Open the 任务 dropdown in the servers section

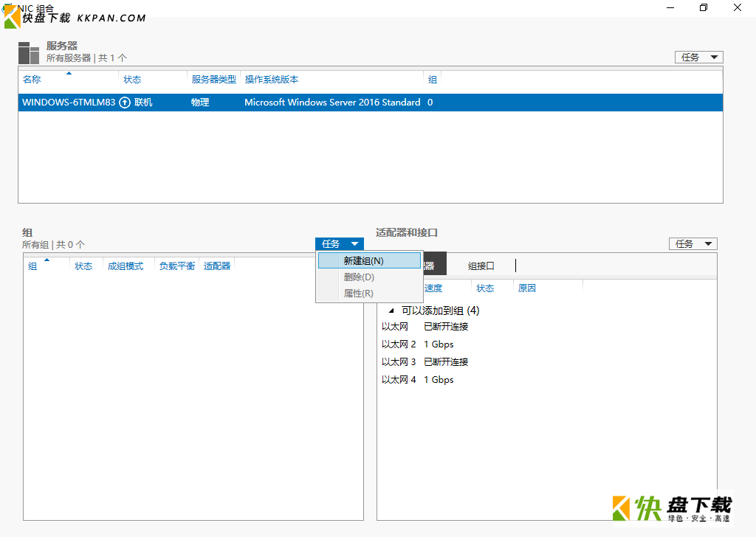point(698,58)
